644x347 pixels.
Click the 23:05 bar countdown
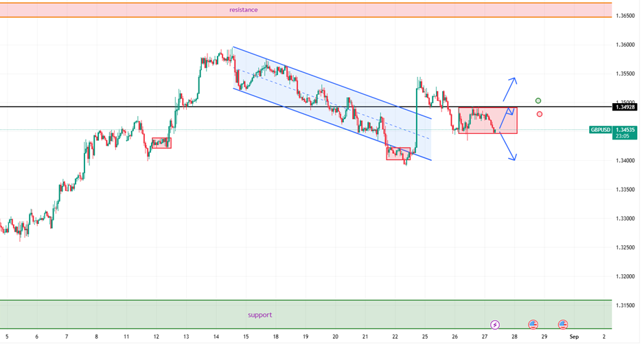pyautogui.click(x=623, y=136)
